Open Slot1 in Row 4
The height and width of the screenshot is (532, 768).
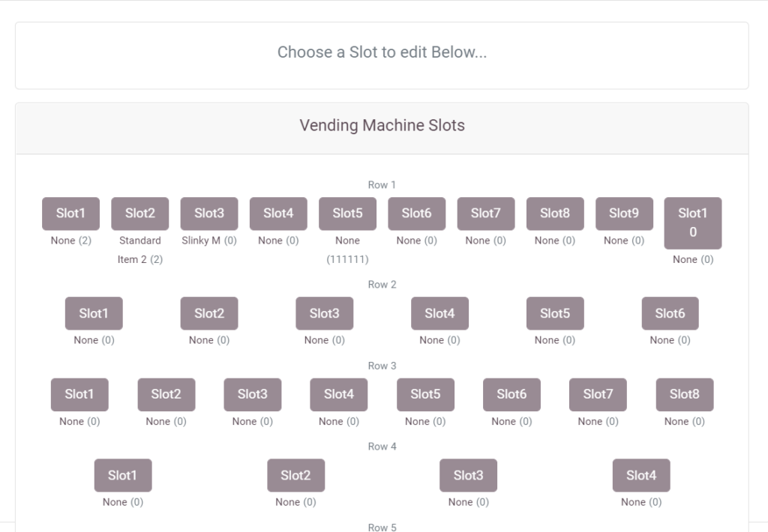pyautogui.click(x=122, y=474)
